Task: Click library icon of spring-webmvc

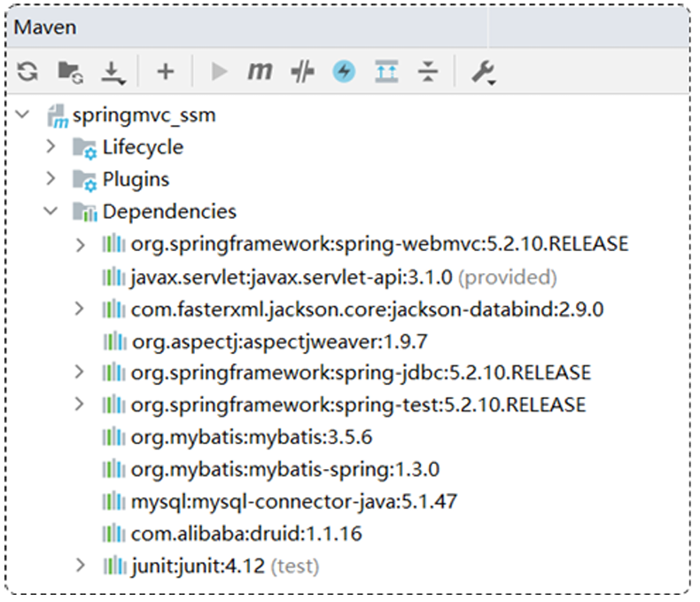Action: (x=113, y=244)
